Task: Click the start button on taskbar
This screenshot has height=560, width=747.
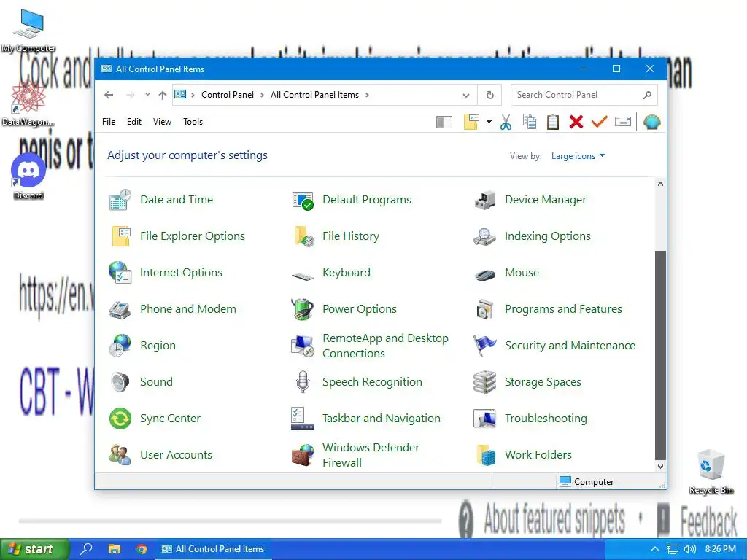Action: (35, 549)
